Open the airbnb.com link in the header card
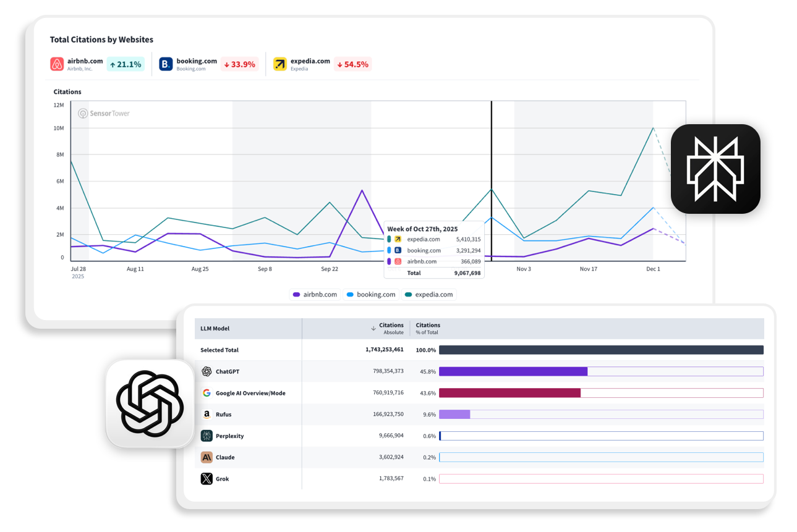797x532 pixels. click(86, 61)
